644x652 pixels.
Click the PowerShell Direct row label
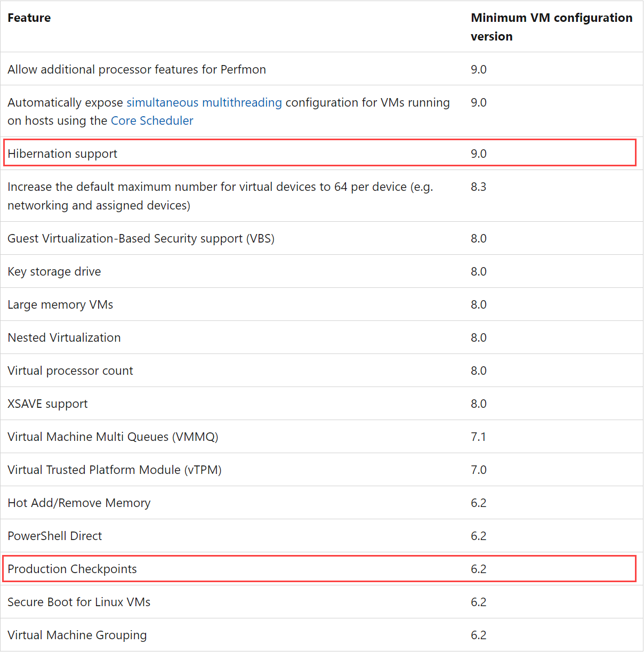55,536
